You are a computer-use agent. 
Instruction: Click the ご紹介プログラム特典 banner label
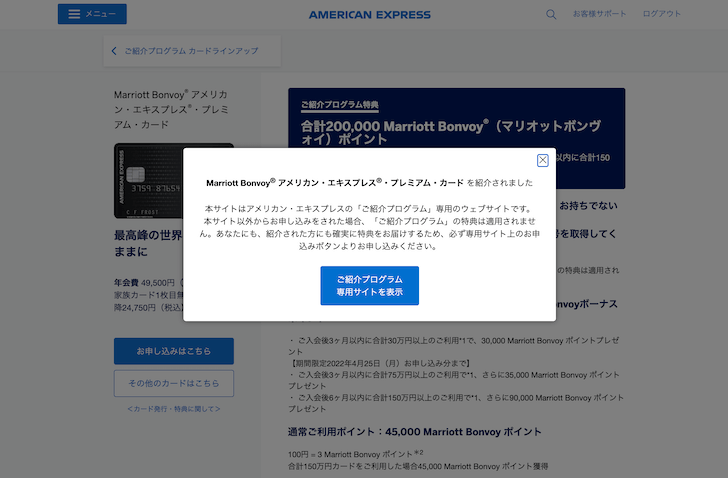(x=339, y=105)
